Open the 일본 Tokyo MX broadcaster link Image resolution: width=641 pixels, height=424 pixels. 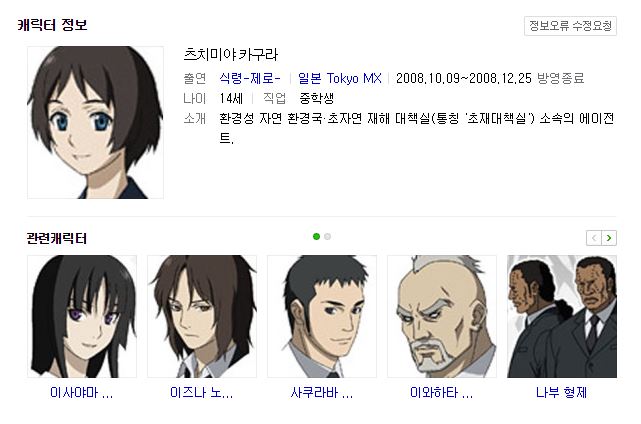339,78
